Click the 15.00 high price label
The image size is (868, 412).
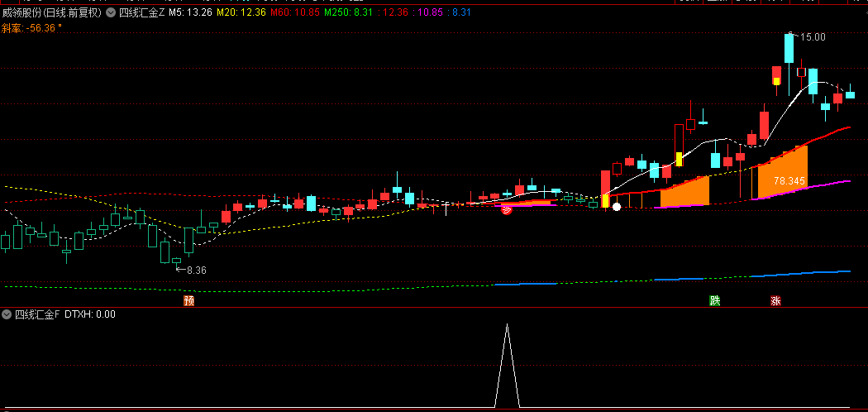pos(813,37)
